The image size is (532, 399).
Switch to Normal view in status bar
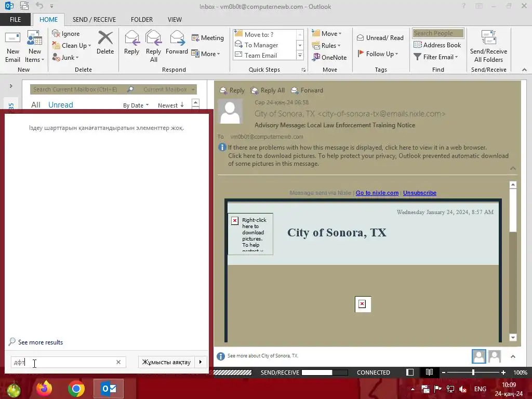(x=410, y=372)
